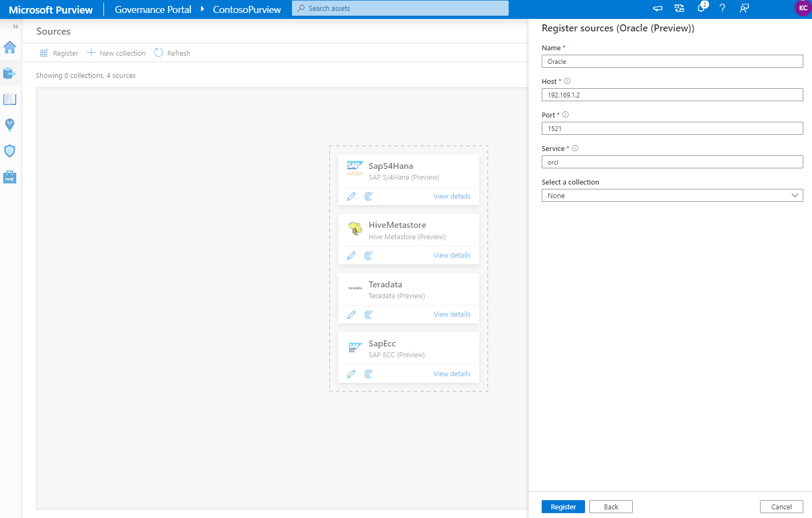Select the SapEcc source name
This screenshot has width=812, height=518.
point(382,344)
